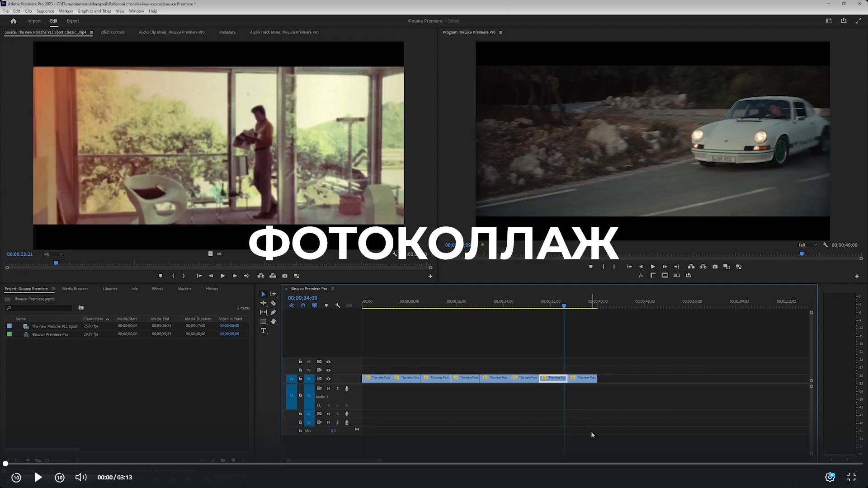Click Mark In under the Program monitor

pyautogui.click(x=603, y=267)
